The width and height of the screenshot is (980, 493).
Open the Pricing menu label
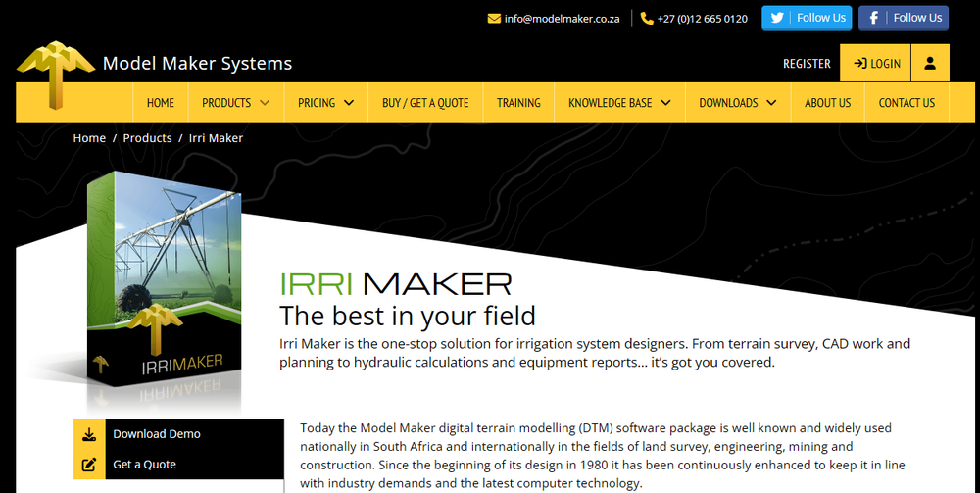(317, 103)
